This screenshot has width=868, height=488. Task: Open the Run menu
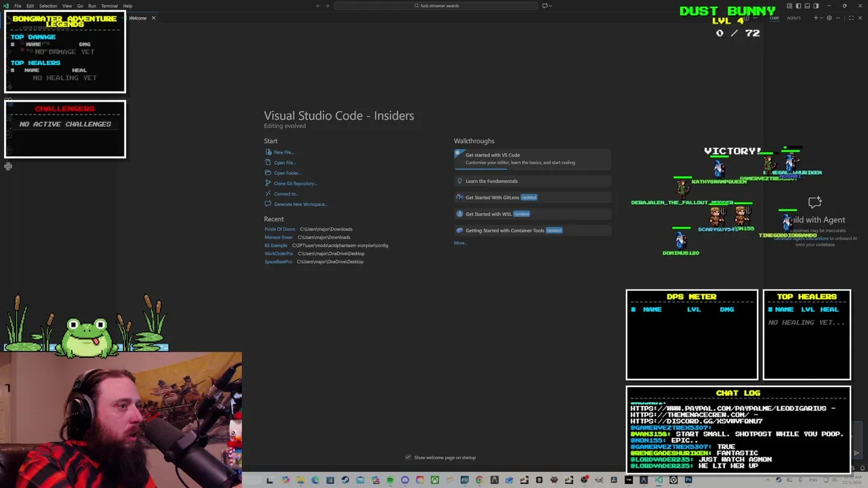pos(92,5)
